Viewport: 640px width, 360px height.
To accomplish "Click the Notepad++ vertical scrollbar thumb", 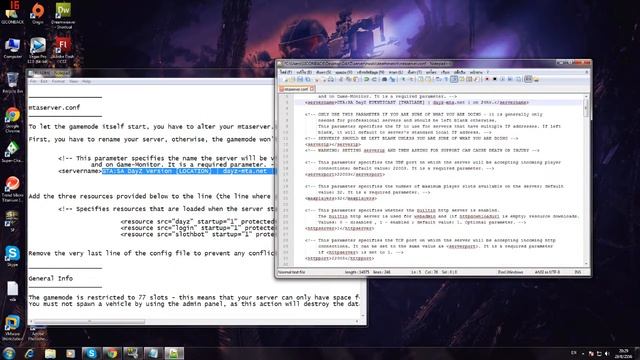I will click(586, 108).
